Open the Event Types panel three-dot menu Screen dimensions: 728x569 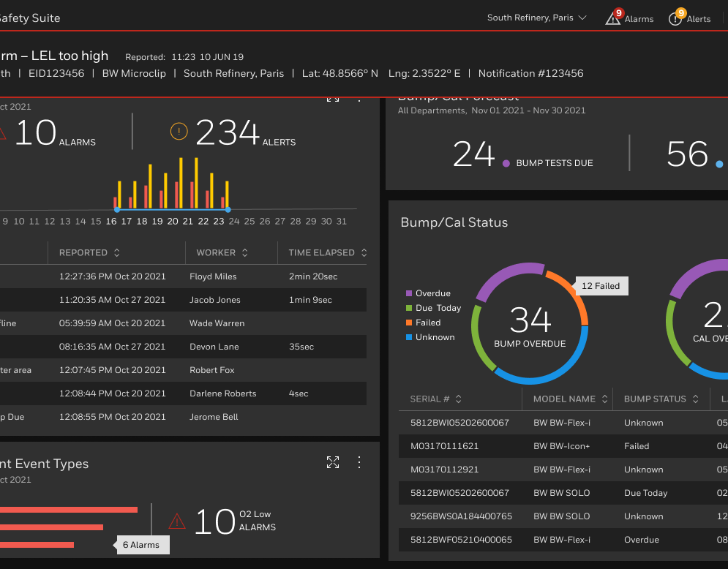pyautogui.click(x=359, y=461)
